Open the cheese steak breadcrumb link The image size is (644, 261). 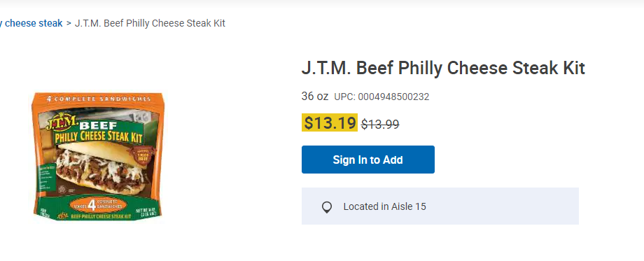tap(31, 23)
